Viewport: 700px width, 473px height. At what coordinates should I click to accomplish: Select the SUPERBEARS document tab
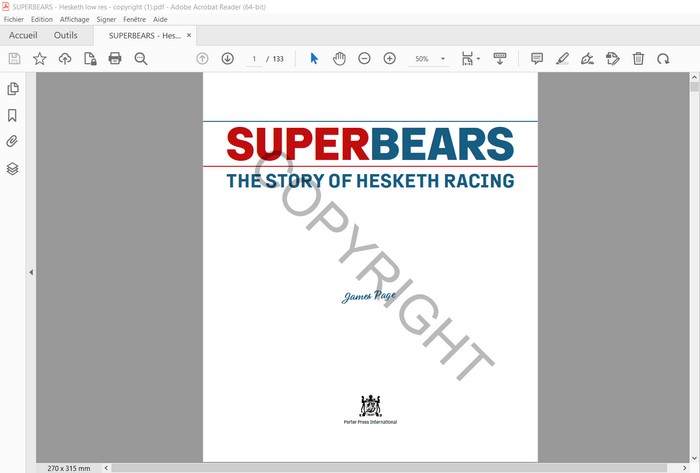[144, 36]
